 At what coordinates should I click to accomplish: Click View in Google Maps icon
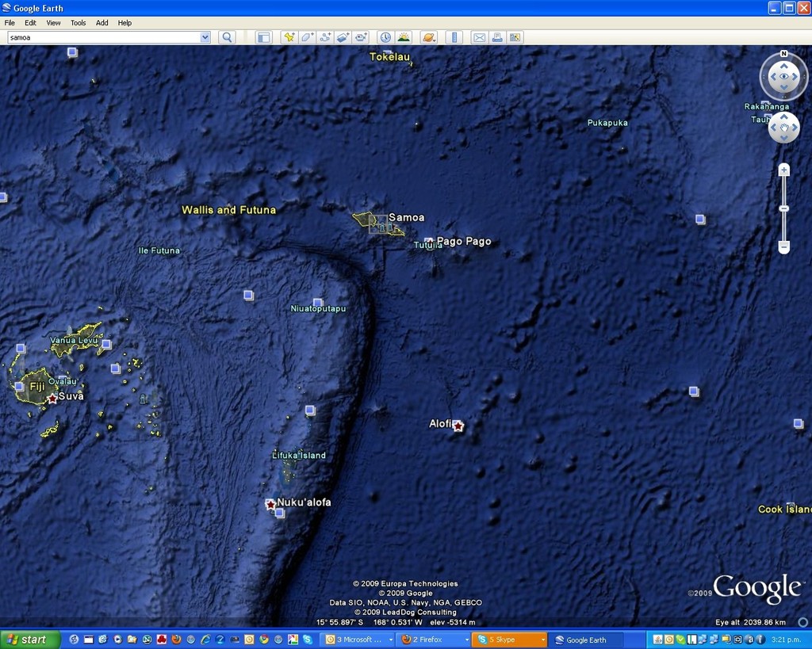point(515,37)
